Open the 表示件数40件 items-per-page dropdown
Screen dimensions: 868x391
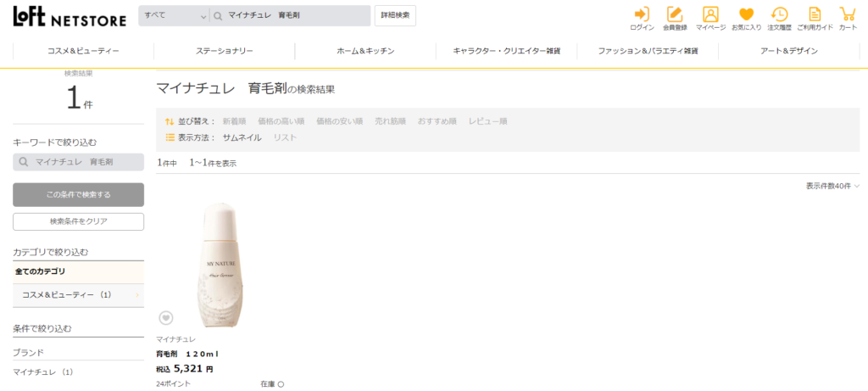[832, 186]
